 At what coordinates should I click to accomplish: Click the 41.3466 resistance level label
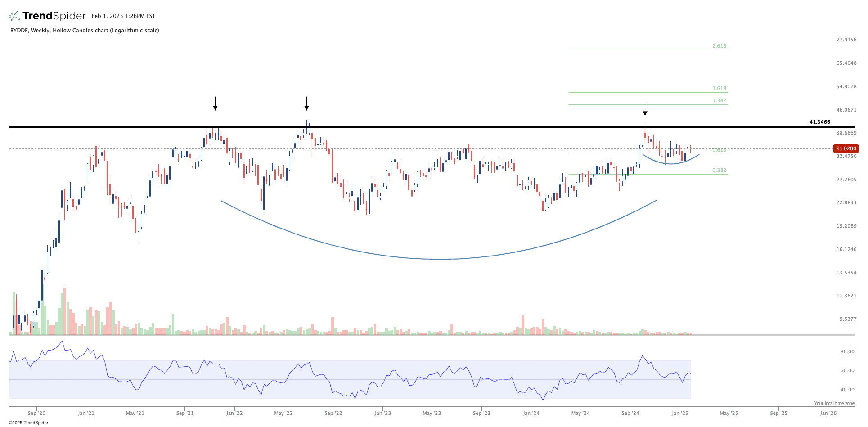(x=819, y=122)
